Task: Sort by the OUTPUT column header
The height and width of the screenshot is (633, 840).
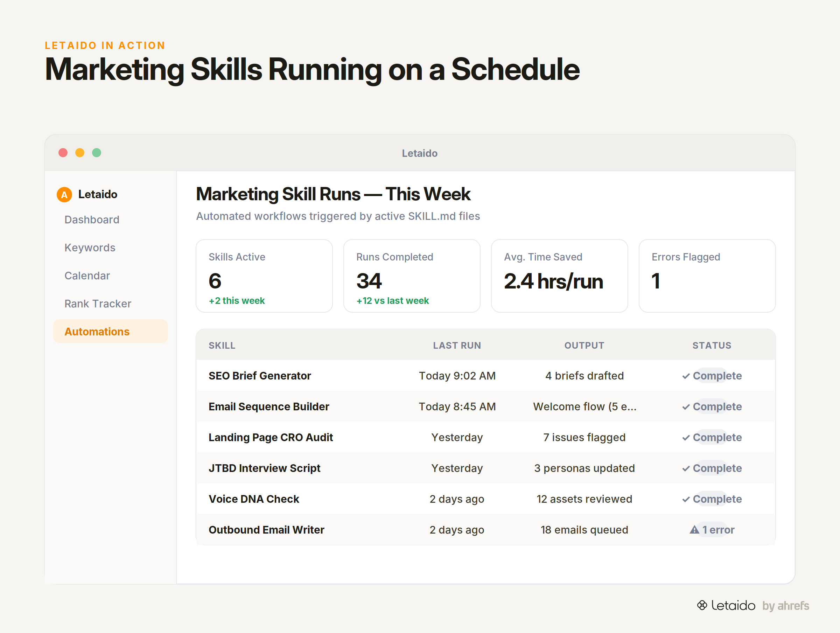Action: [x=584, y=345]
